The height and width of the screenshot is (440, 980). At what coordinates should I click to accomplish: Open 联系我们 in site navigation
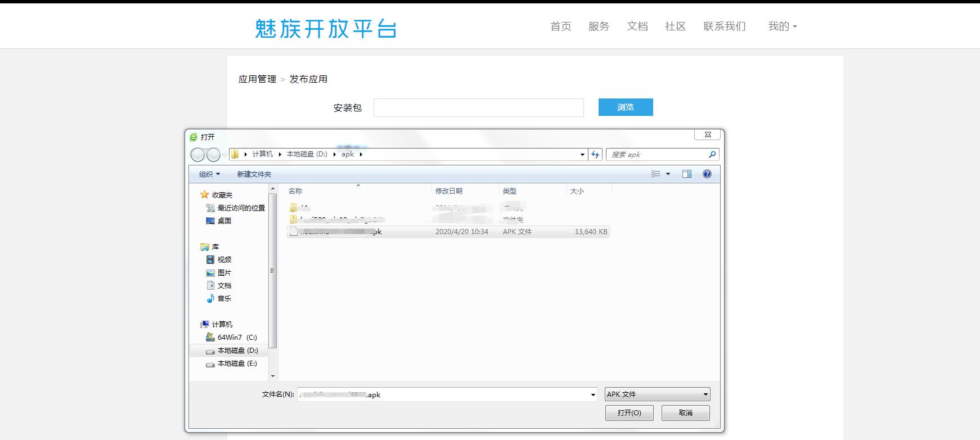point(725,26)
